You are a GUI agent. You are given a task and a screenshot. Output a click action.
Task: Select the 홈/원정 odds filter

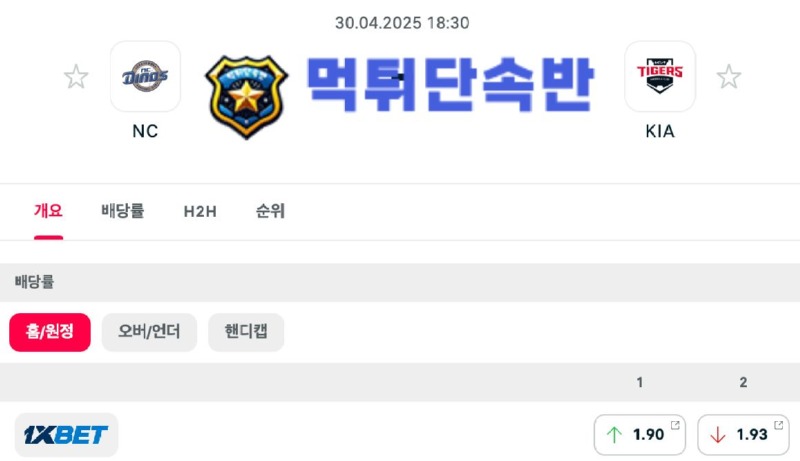coord(50,332)
